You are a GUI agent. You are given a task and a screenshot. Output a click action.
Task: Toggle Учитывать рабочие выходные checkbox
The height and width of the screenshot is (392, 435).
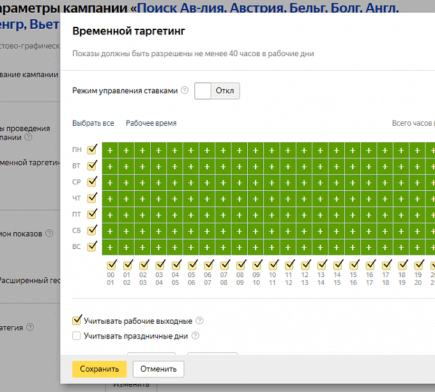77,320
